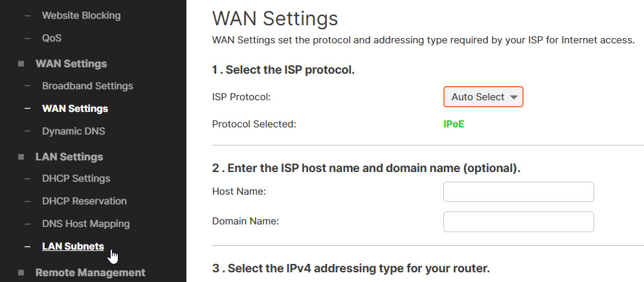Collapse the WAN Settings sidebar section
This screenshot has height=282, width=644.
(x=71, y=63)
